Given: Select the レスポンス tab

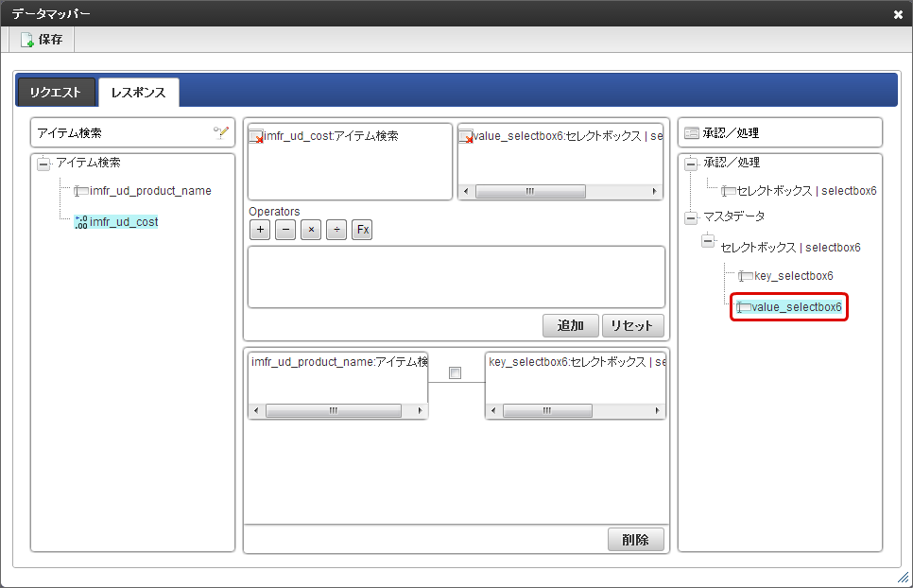Looking at the screenshot, I should 139,92.
